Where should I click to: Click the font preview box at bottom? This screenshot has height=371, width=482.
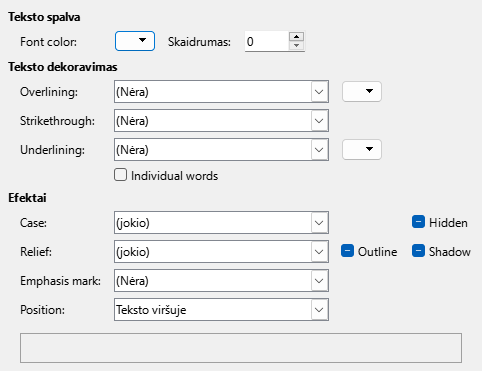coord(241,348)
